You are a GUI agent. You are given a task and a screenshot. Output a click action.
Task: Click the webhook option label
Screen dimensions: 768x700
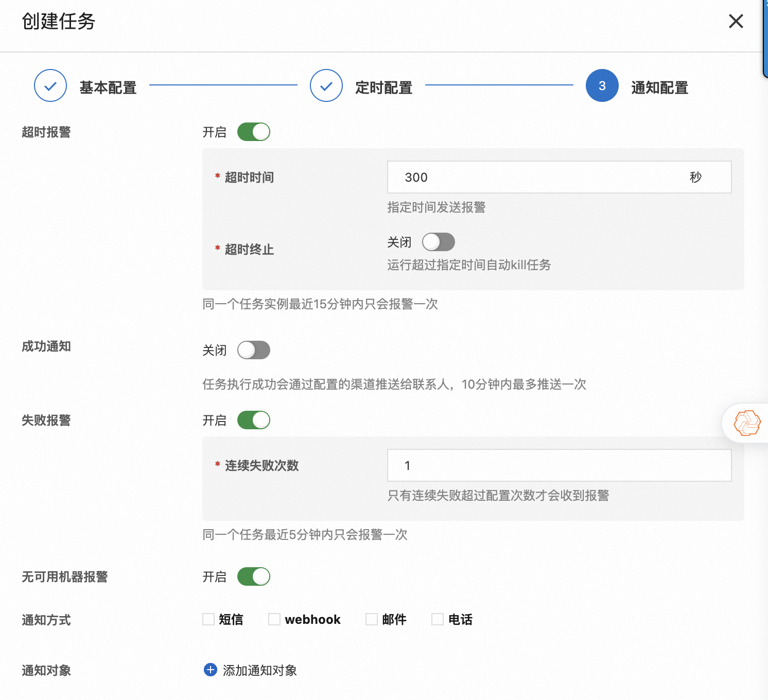pos(313,619)
